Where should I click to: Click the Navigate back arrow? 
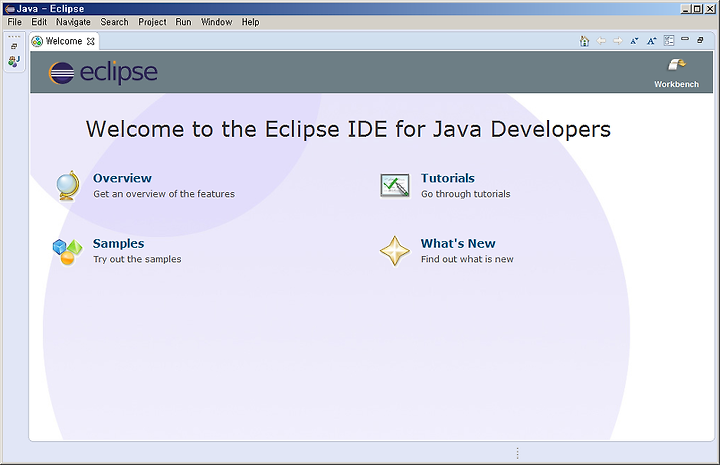601,41
